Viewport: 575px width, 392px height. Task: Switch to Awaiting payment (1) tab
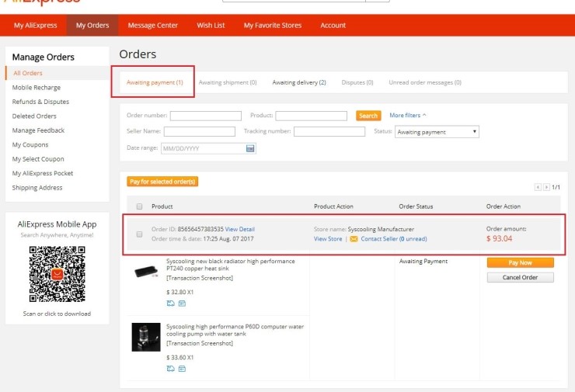(155, 82)
